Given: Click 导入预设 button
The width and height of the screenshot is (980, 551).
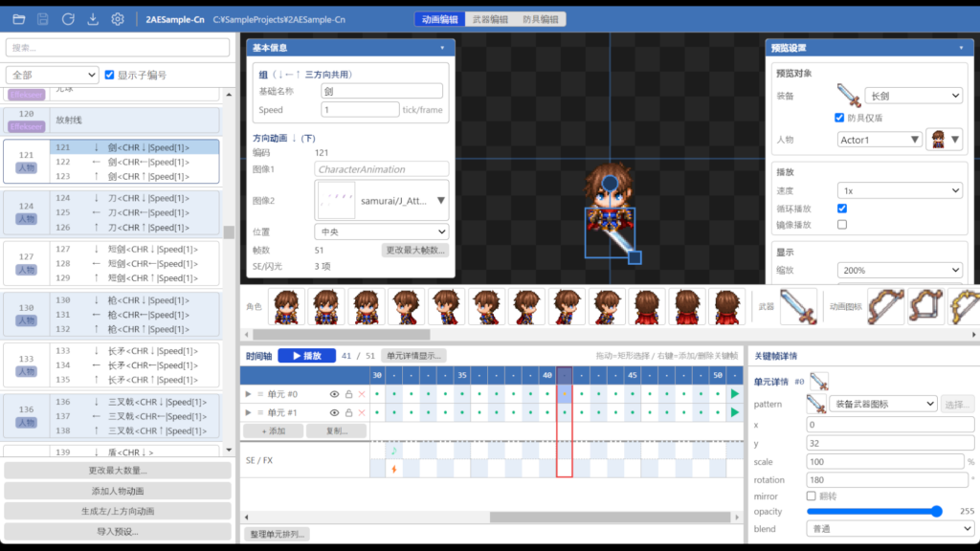Looking at the screenshot, I should coord(118,532).
